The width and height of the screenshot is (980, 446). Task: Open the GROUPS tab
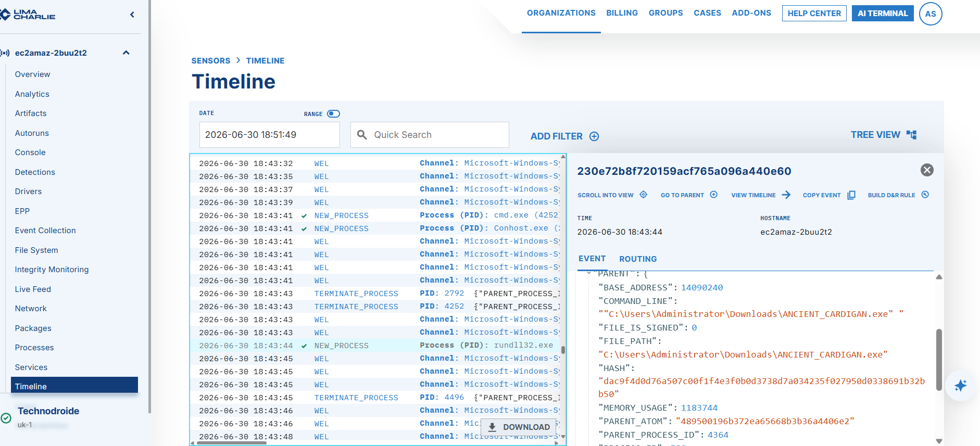[x=665, y=13]
